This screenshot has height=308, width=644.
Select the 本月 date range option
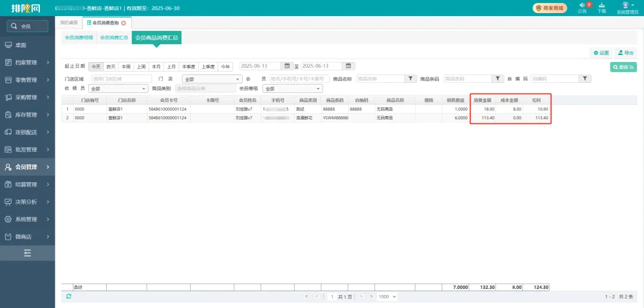tap(156, 66)
